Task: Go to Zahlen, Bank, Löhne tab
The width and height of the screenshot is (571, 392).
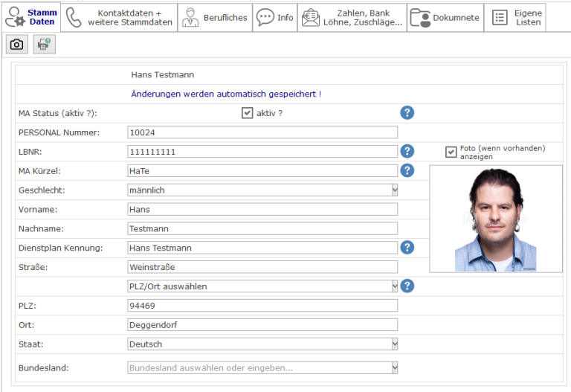Action: (x=352, y=18)
